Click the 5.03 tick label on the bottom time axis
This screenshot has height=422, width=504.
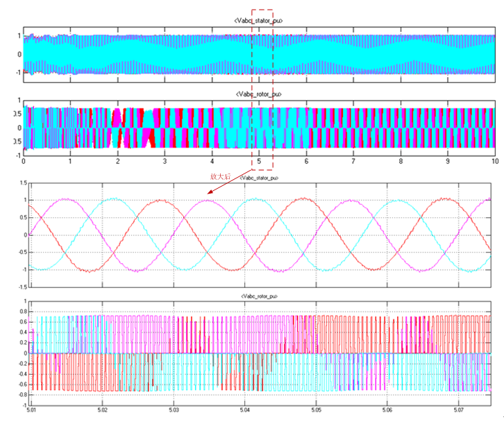174,410
